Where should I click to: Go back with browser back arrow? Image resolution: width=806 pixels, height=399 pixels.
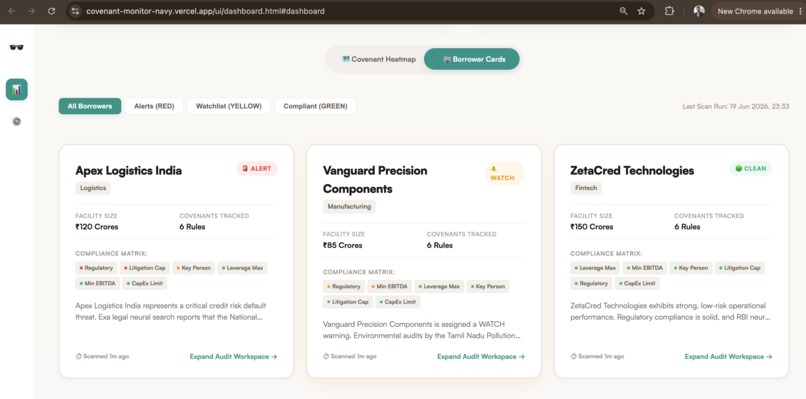coord(12,11)
